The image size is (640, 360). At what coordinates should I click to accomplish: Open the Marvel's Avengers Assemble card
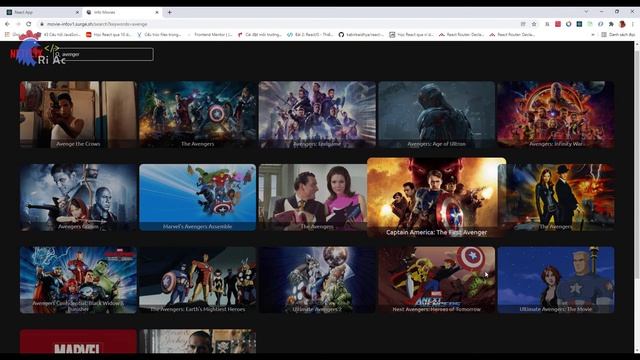point(198,197)
